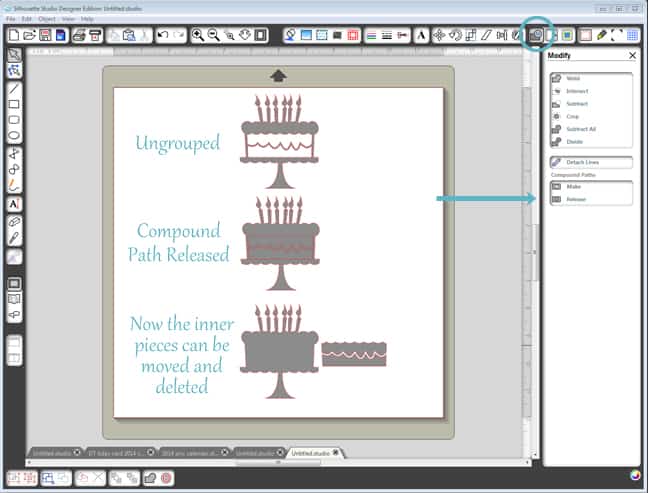The height and width of the screenshot is (493, 648).
Task: Open the Fill Pattern panel icon
Action: tap(322, 36)
